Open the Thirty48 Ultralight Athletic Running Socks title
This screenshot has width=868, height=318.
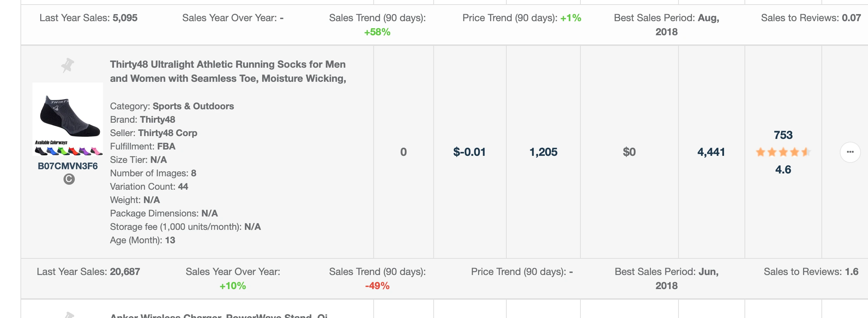[x=228, y=71]
